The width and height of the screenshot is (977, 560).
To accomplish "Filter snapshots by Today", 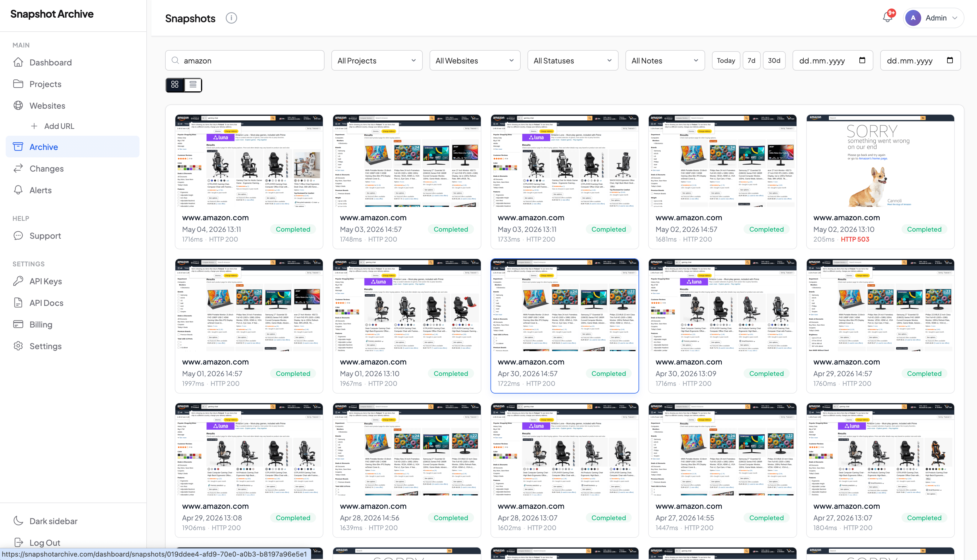I will 726,60.
